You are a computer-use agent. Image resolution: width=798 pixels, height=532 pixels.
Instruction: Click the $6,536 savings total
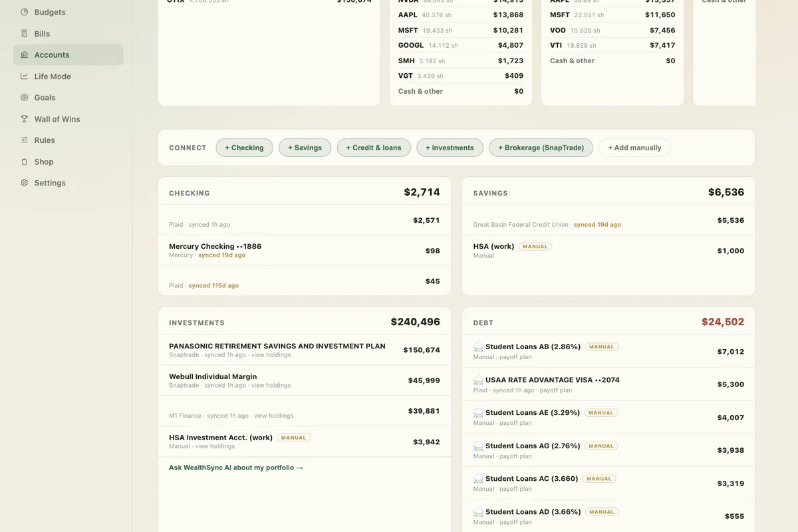click(726, 192)
